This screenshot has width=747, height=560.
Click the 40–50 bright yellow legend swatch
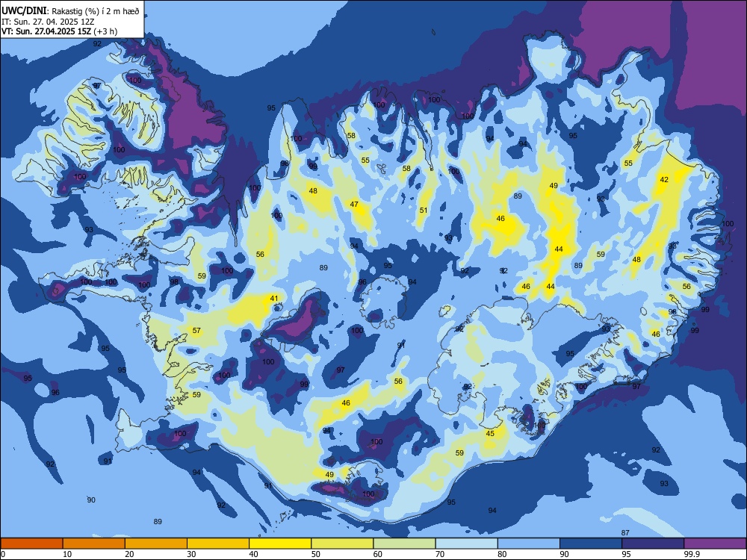pyautogui.click(x=280, y=544)
